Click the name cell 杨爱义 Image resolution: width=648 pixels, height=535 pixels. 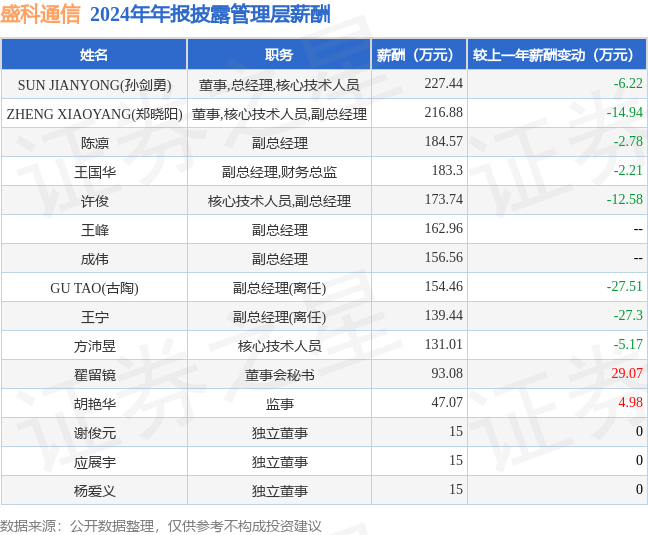click(95, 491)
